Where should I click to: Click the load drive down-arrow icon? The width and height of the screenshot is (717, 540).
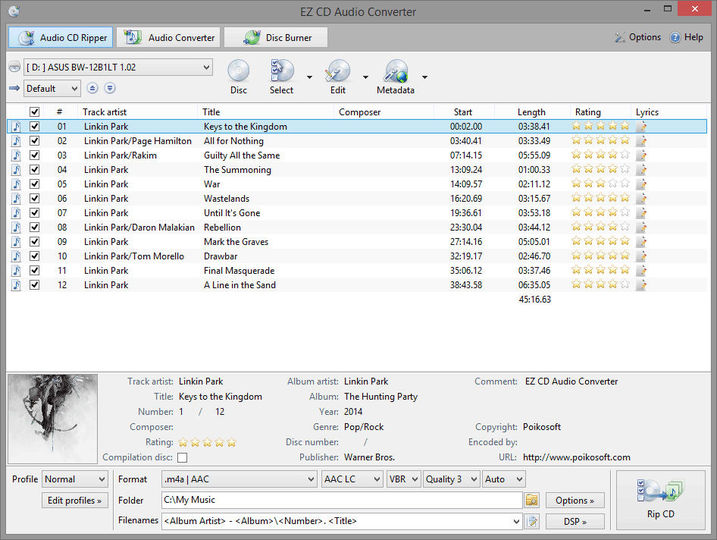click(x=110, y=88)
